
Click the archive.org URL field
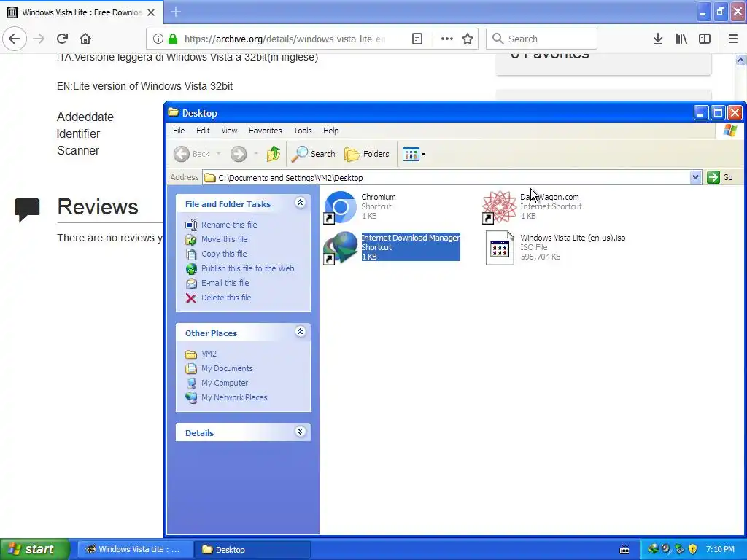[x=285, y=39]
